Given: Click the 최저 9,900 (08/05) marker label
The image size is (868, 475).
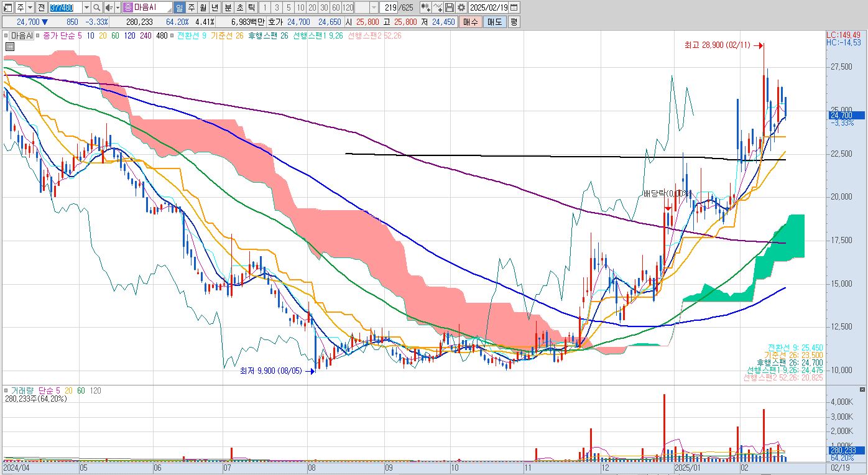Looking at the screenshot, I should point(270,371).
